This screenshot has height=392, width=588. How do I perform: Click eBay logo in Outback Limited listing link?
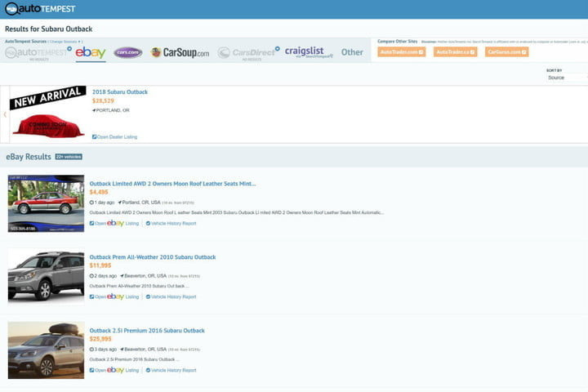pos(115,223)
